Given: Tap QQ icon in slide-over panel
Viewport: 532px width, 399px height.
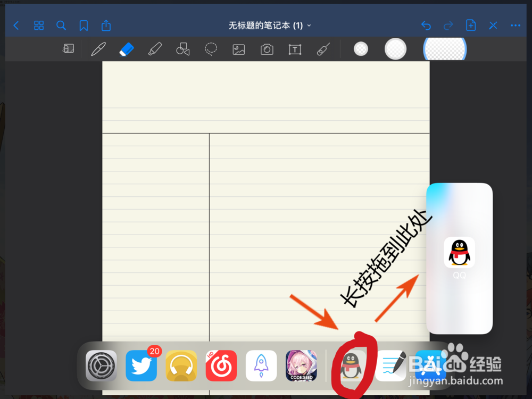Looking at the screenshot, I should [460, 253].
